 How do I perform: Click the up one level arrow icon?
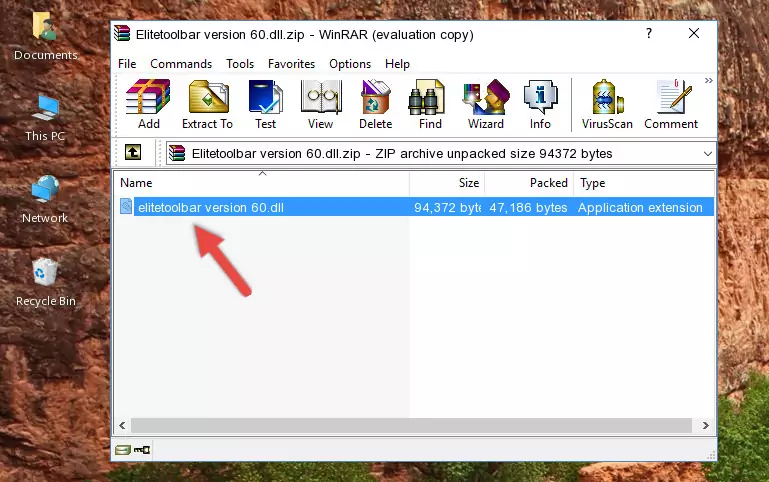click(x=133, y=152)
